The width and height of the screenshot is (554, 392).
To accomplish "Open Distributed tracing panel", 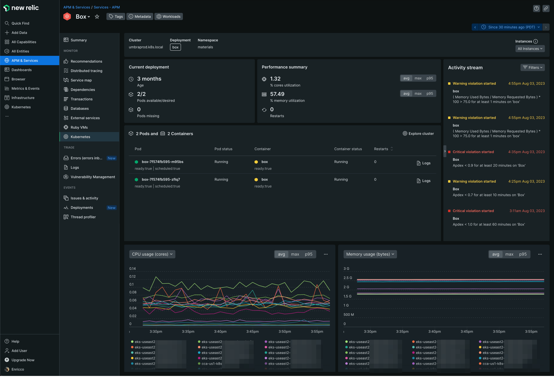I will coord(86,70).
